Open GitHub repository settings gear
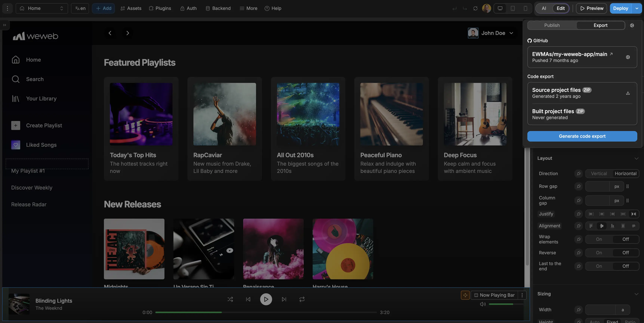Viewport: 644px width, 323px height. click(x=628, y=57)
